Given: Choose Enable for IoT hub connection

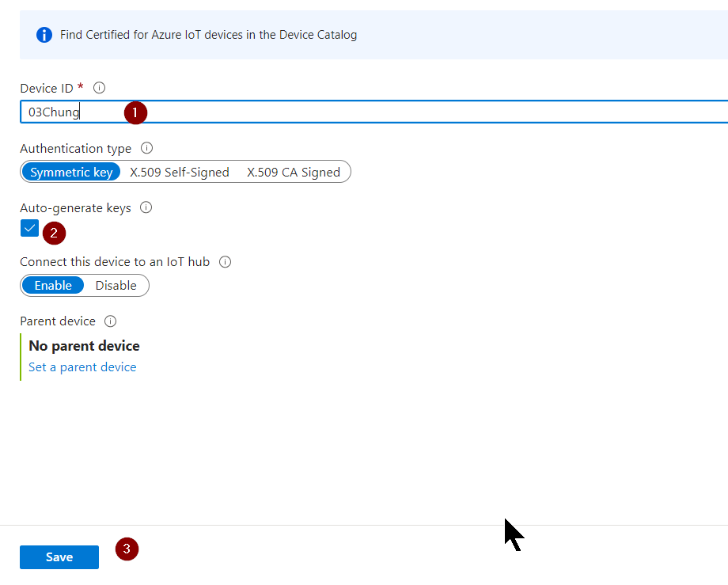Looking at the screenshot, I should [x=53, y=286].
